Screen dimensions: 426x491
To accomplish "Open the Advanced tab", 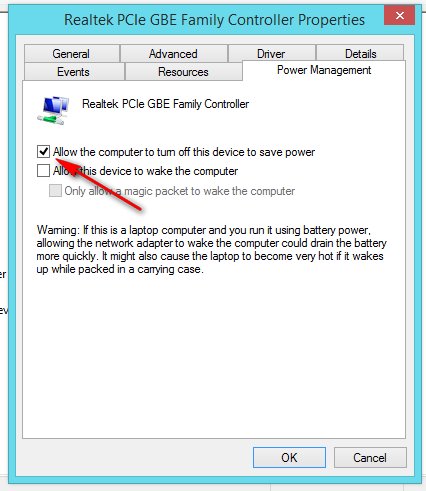I will coord(174,54).
